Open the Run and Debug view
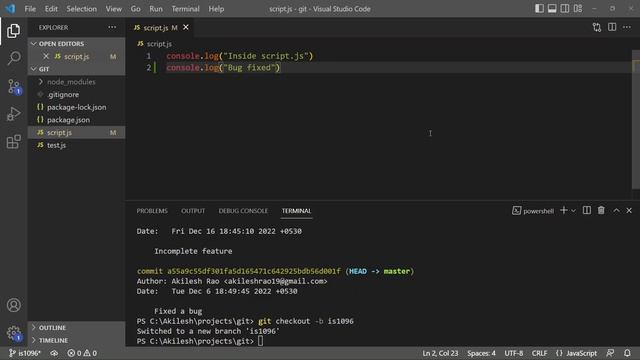Screen dimensions: 640x360 point(13,114)
